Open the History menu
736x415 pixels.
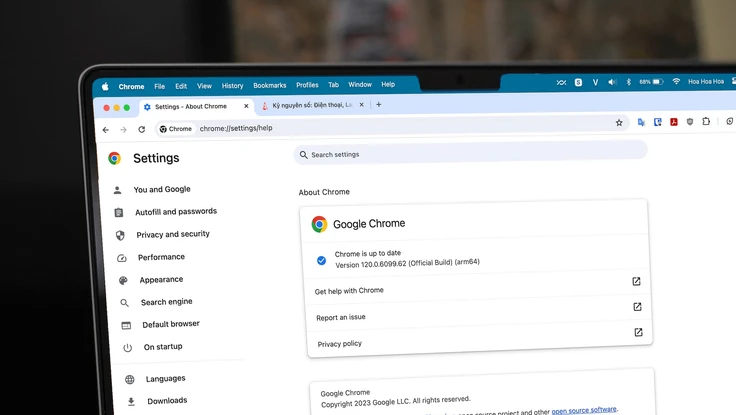click(232, 85)
